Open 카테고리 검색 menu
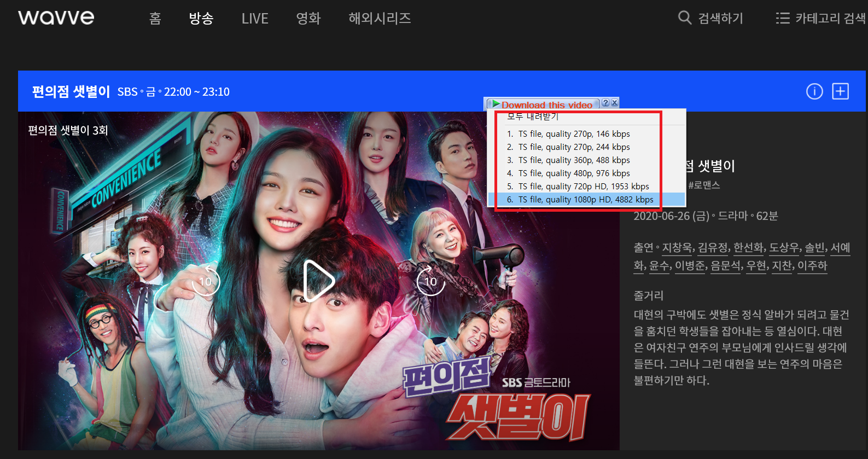Screen dimensions: 868x459 [x=820, y=18]
